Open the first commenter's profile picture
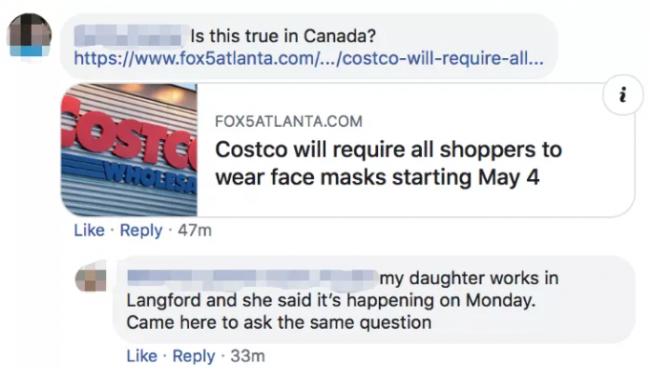The width and height of the screenshot is (650, 383). [x=29, y=35]
